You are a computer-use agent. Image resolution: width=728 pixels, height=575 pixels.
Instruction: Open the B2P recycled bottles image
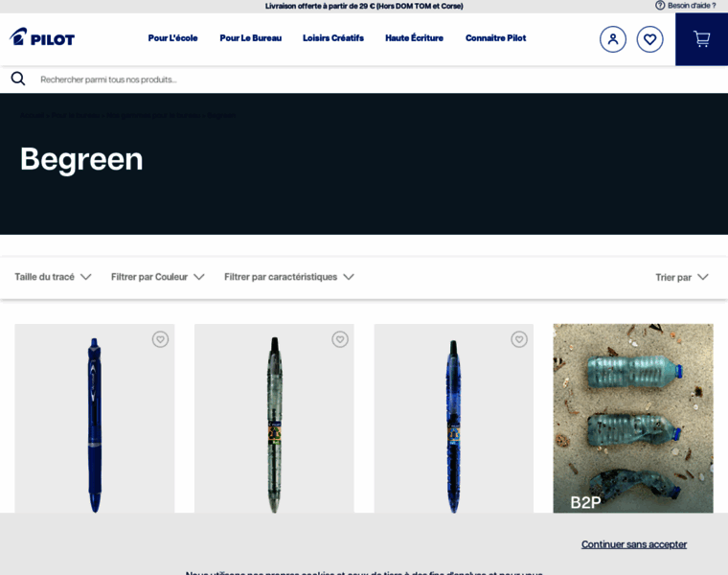tap(632, 417)
